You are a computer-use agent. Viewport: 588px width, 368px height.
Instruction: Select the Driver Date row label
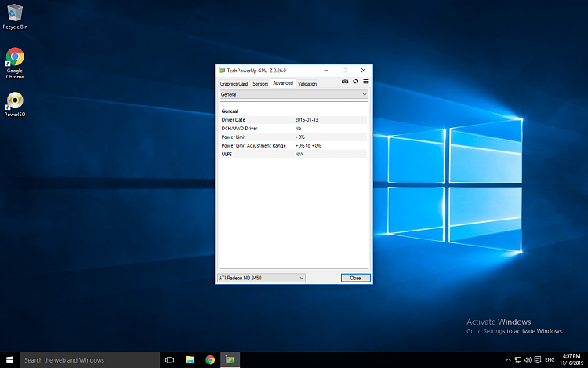point(234,120)
